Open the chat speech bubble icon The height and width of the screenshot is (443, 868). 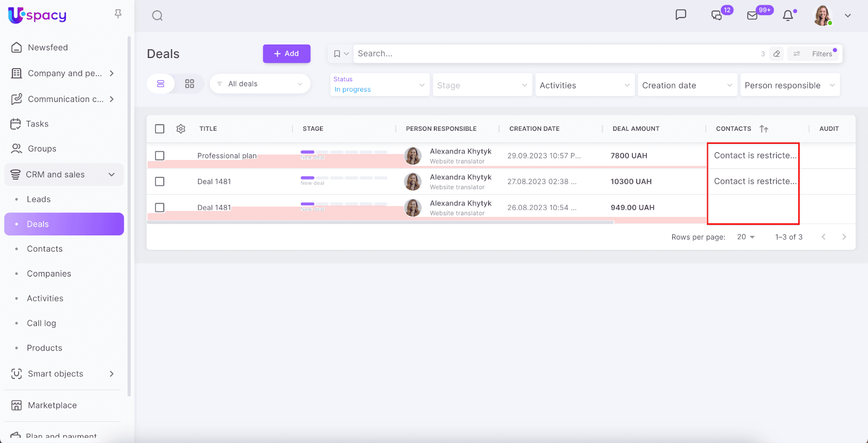(x=681, y=15)
